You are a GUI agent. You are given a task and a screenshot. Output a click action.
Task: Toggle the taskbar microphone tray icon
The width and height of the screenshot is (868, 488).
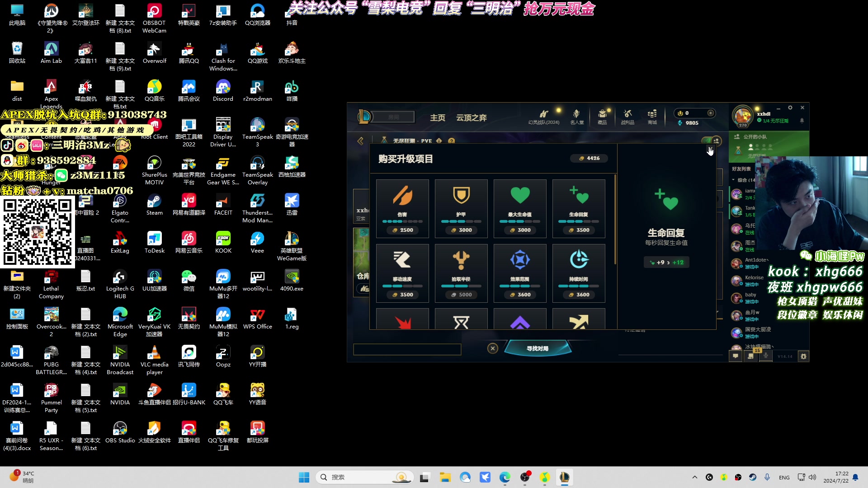click(x=767, y=477)
